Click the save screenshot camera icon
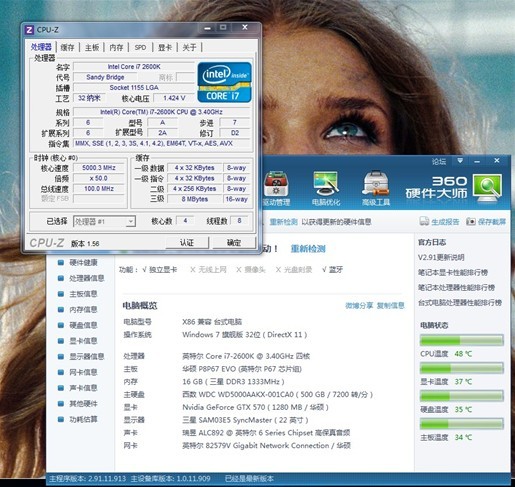515x487 pixels. [471, 221]
